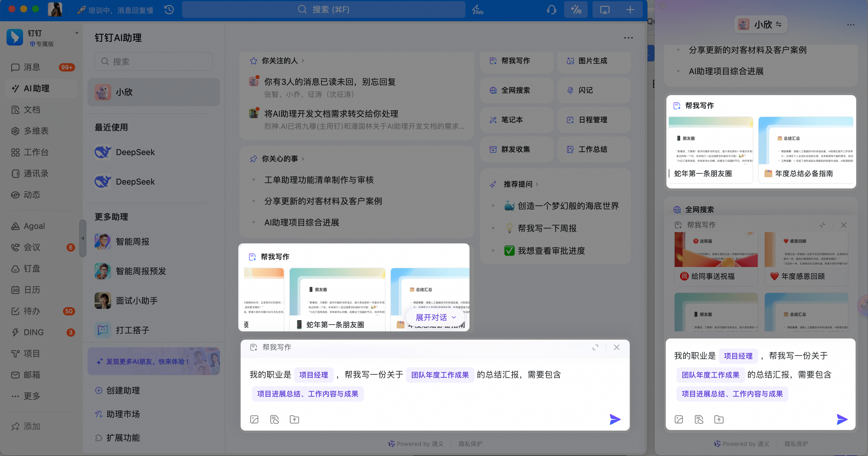Toggle the AI assistant icon in the top bar

click(576, 10)
